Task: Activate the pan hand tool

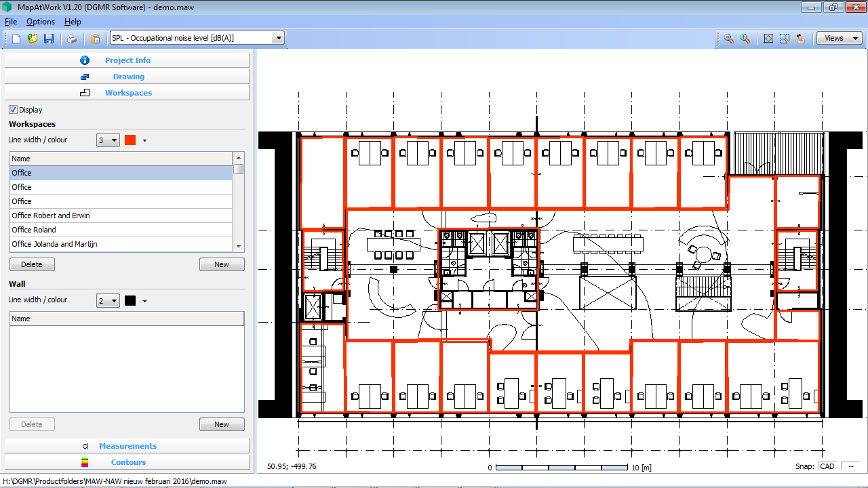Action: pos(801,39)
